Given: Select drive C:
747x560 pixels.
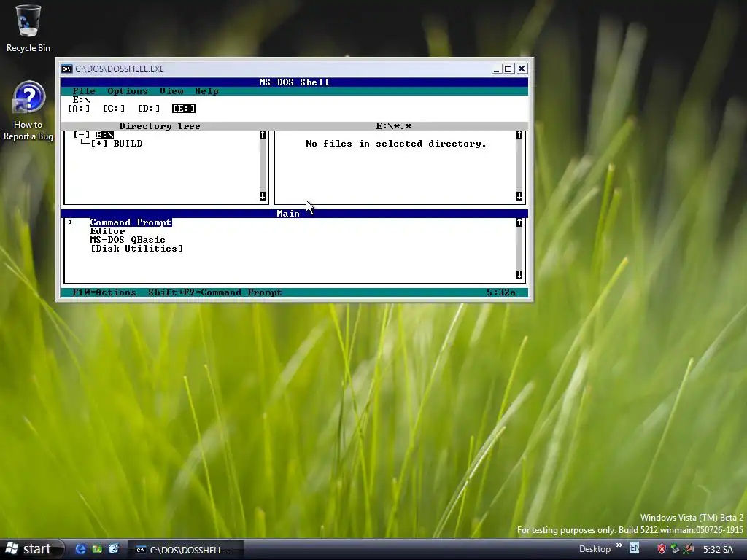Looking at the screenshot, I should [113, 109].
